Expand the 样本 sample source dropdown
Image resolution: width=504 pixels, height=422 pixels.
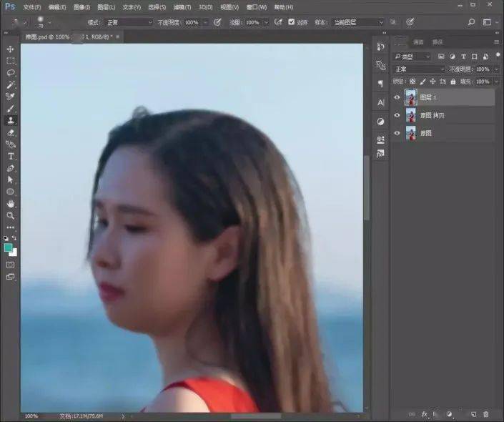coord(358,22)
